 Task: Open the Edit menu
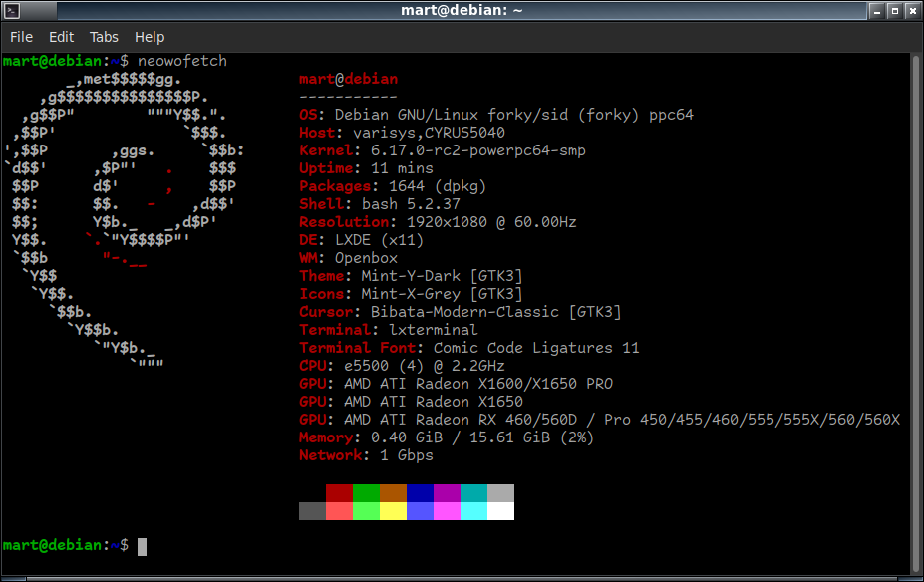point(61,37)
